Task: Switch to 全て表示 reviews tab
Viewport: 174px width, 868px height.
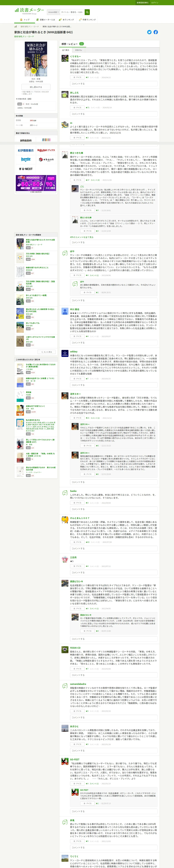Action: coord(66,50)
